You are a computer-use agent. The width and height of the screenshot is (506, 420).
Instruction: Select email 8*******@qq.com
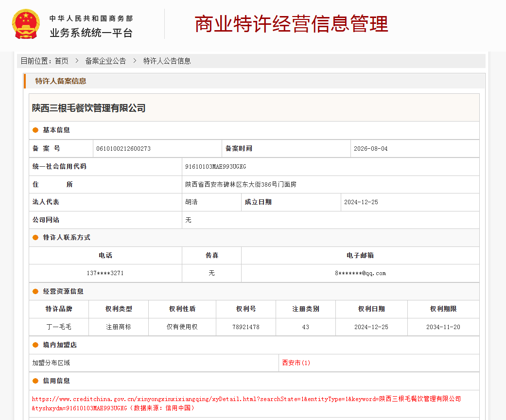point(360,273)
